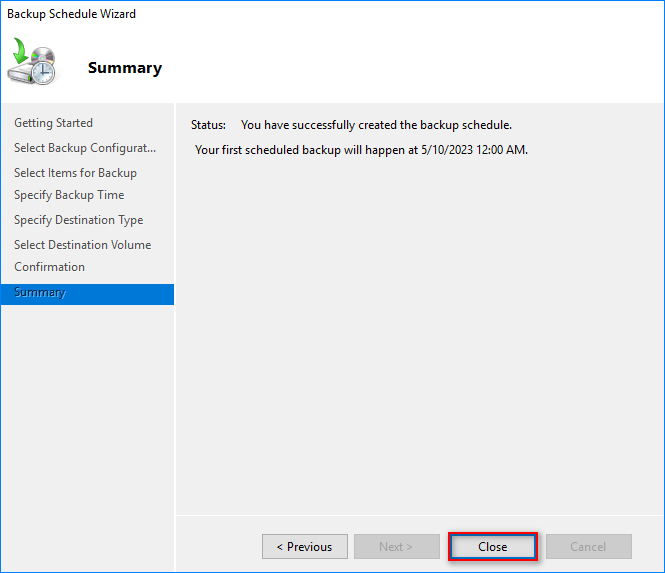Go to Select Items for Backup step
This screenshot has height=573, width=665.
tap(75, 173)
